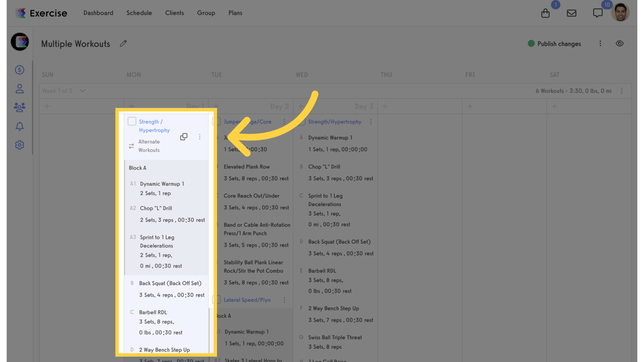Image resolution: width=644 pixels, height=362 pixels.
Task: Duplicate Monday's Strength / Hypertrophy workout with copy icon
Action: [x=184, y=137]
